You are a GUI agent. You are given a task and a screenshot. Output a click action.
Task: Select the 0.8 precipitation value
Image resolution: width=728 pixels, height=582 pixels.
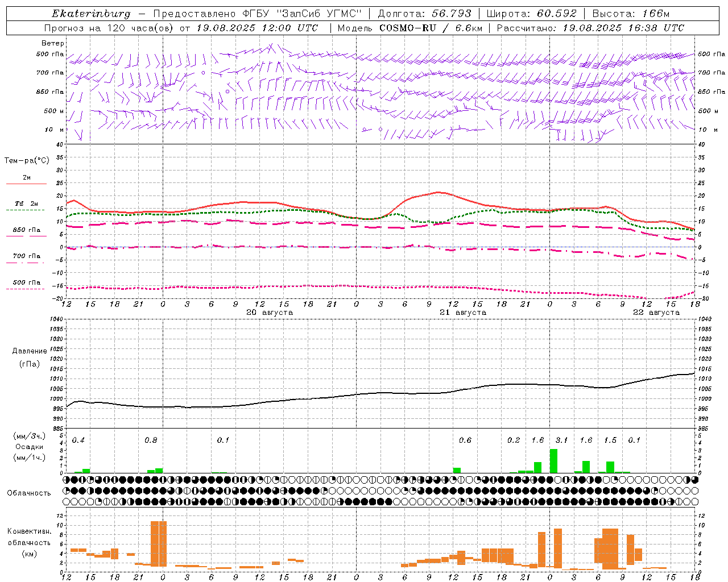(x=151, y=440)
